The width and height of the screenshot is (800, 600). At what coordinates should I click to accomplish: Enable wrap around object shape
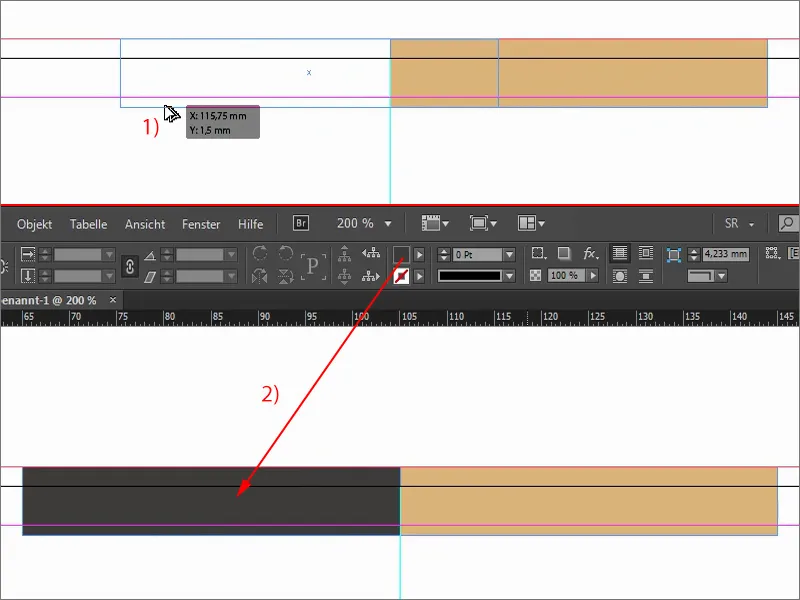pyautogui.click(x=619, y=276)
